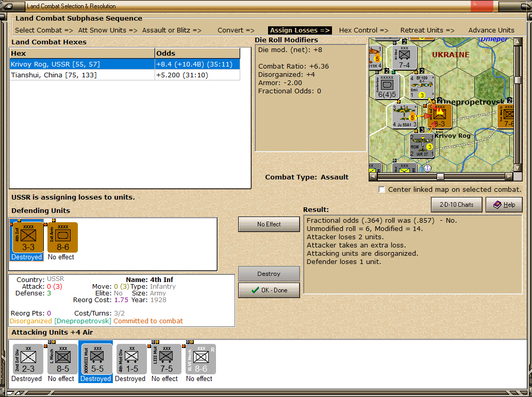Viewport: 532px width, 397px height.
Task: Check 'Center linked map on selected combat'
Action: [x=382, y=190]
